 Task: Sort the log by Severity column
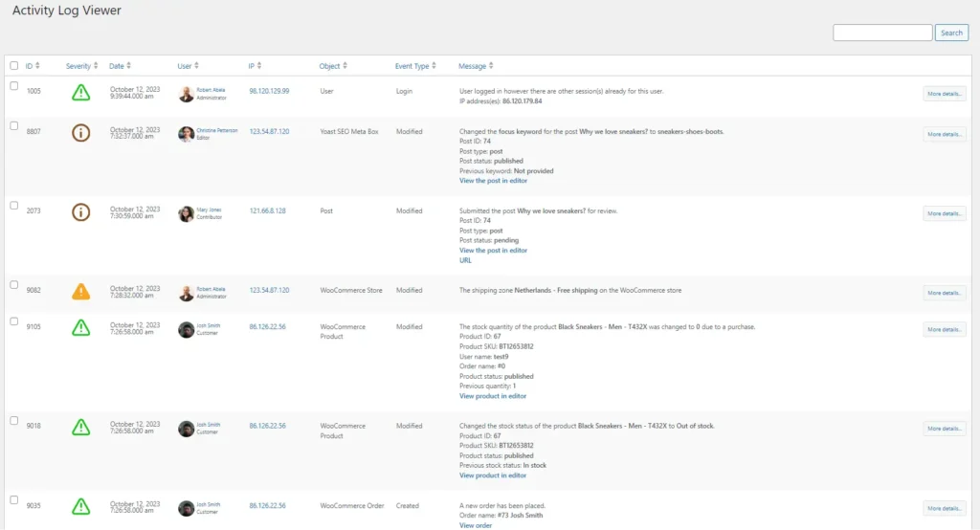pyautogui.click(x=80, y=66)
